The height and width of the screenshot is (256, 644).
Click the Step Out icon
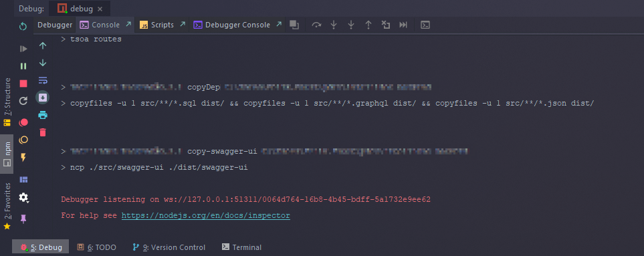coord(368,25)
